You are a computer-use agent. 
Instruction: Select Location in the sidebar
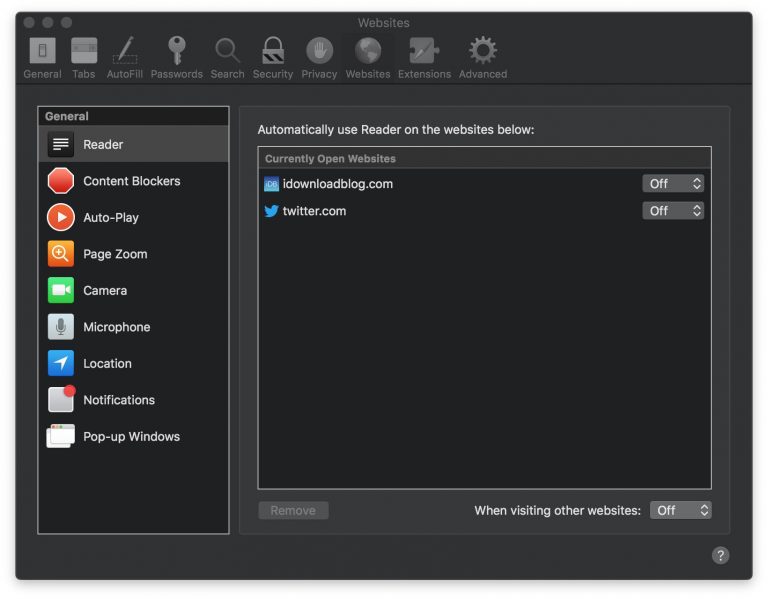tap(133, 363)
